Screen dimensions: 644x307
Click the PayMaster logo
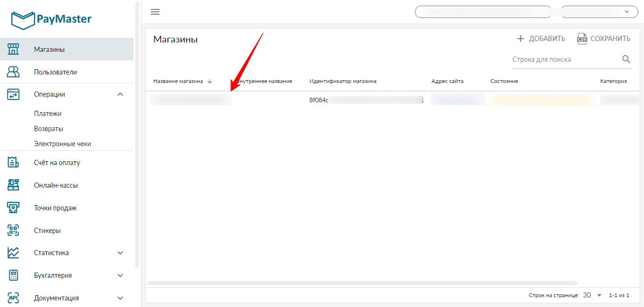click(51, 19)
